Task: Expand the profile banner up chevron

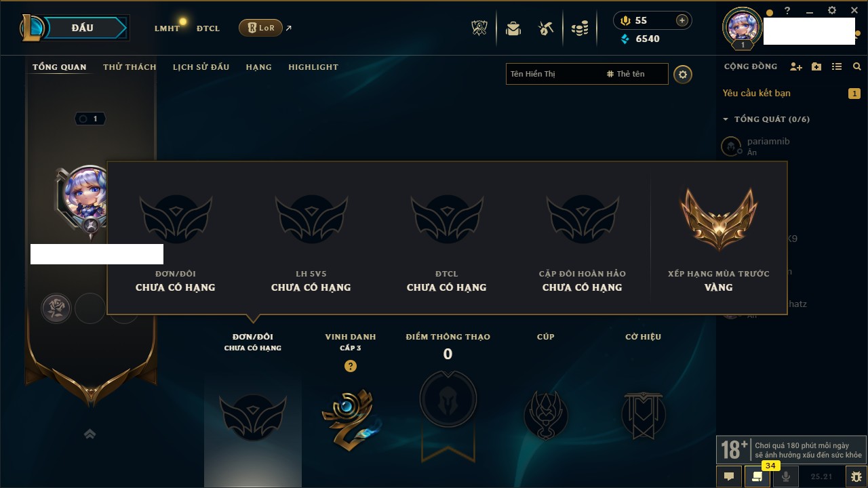Action: point(90,434)
